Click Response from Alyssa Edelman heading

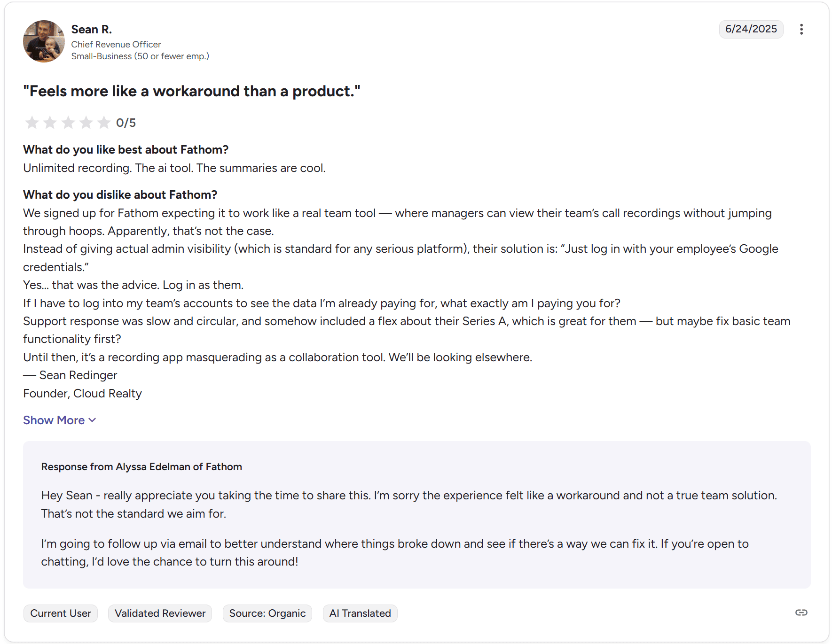pos(141,466)
